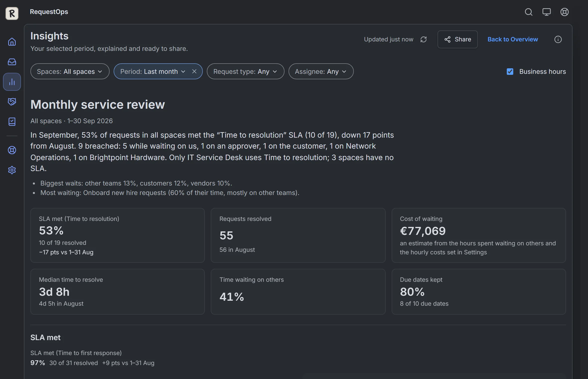Refresh data with the reload icon

[x=424, y=39]
